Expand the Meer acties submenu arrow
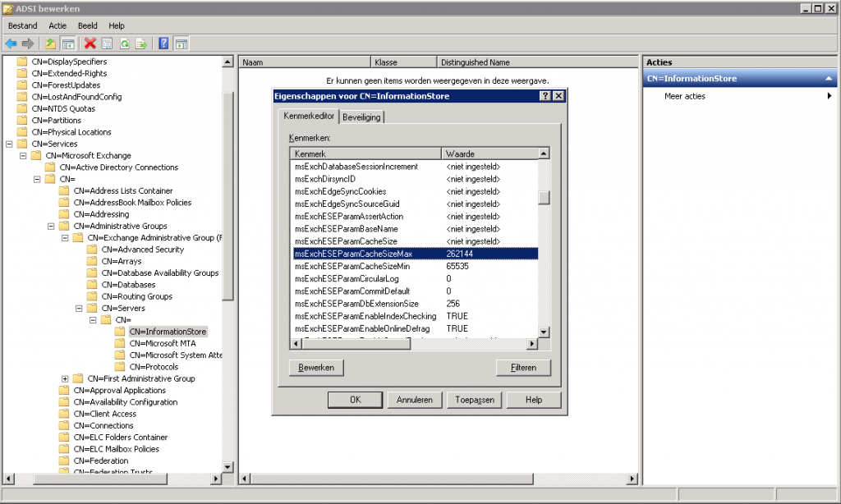 [x=830, y=96]
